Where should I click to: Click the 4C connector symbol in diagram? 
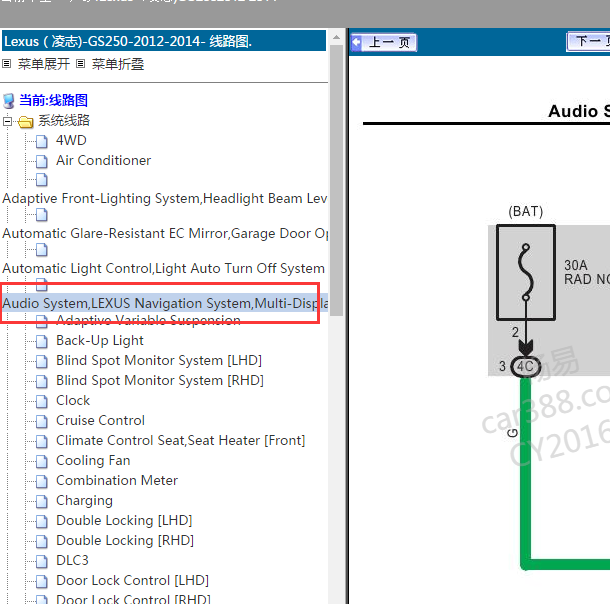pos(525,366)
